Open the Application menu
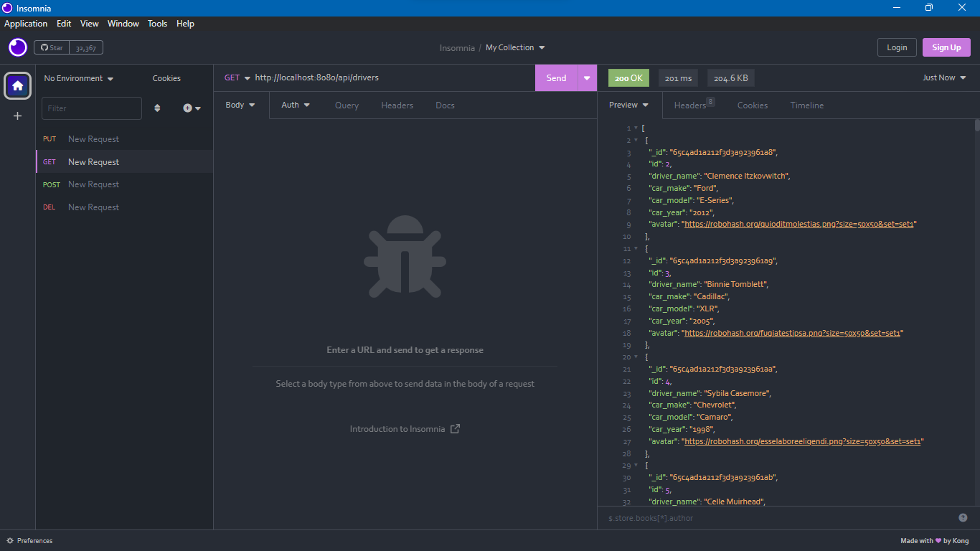 tap(26, 24)
